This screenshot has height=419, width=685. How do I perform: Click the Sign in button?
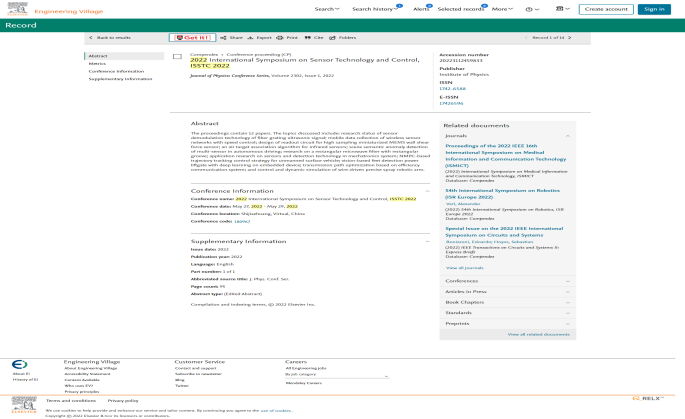[653, 9]
